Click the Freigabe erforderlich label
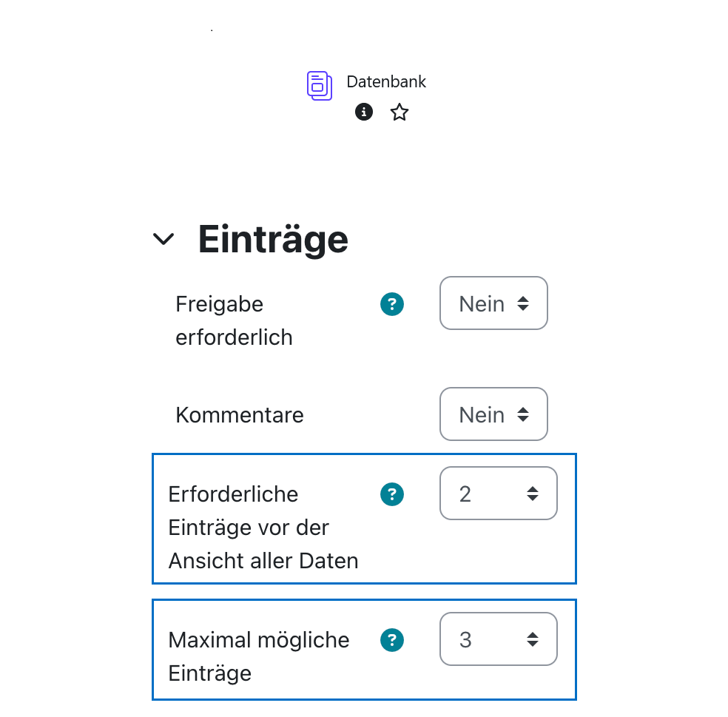Image resolution: width=728 pixels, height=717 pixels. point(234,320)
